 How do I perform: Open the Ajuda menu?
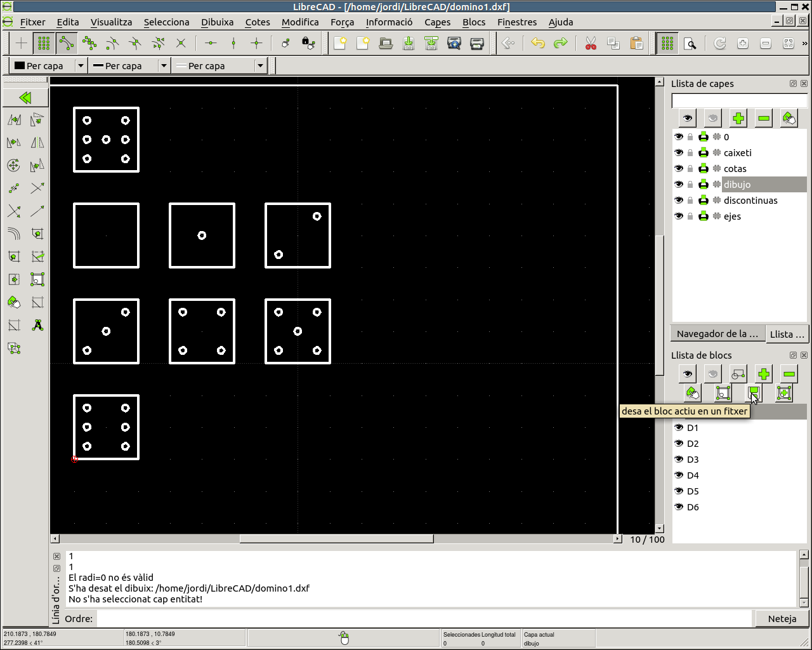(561, 22)
